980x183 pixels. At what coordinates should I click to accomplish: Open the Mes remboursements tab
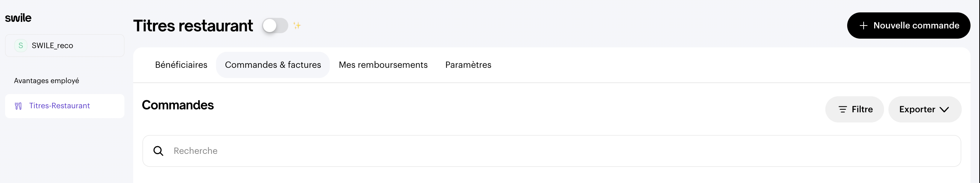click(383, 65)
